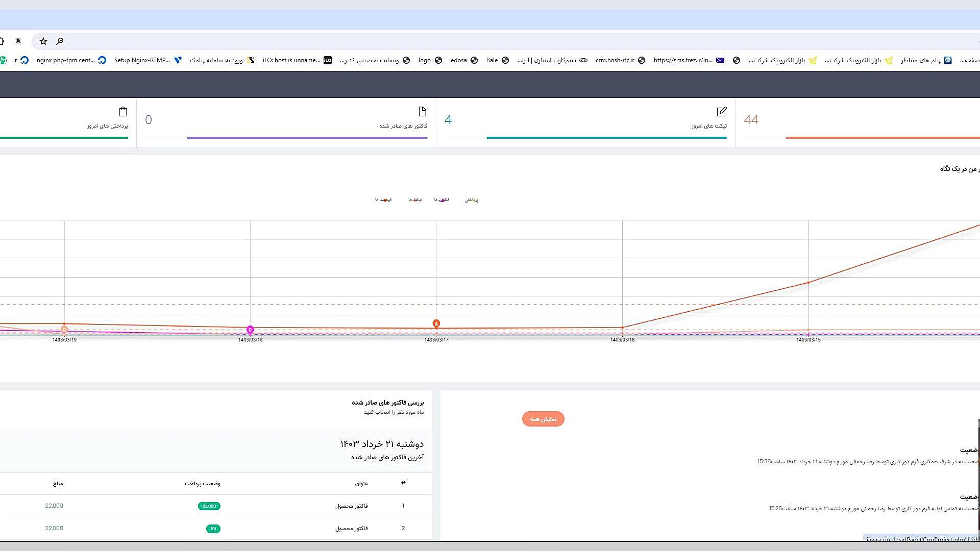The width and height of the screenshot is (980, 551).
Task: Toggle the تیکت ها series in chart legend
Action: pos(415,200)
